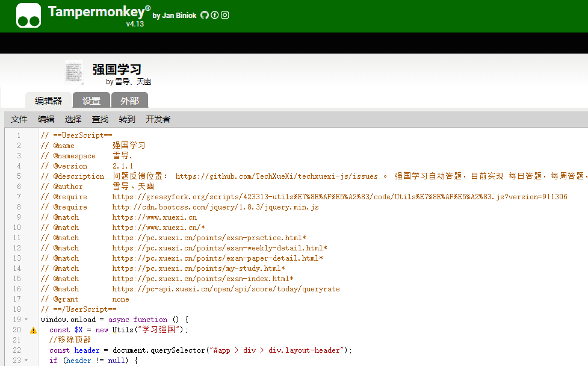Screen dimensions: 588x366
Task: Click the 'https://www.xuexi.cn' match on line 9
Action: (x=155, y=217)
